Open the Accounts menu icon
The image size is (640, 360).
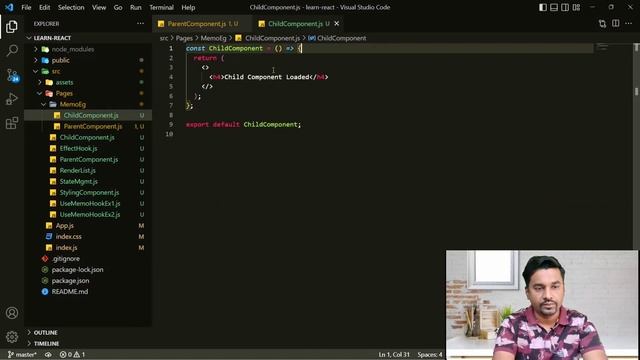12,313
